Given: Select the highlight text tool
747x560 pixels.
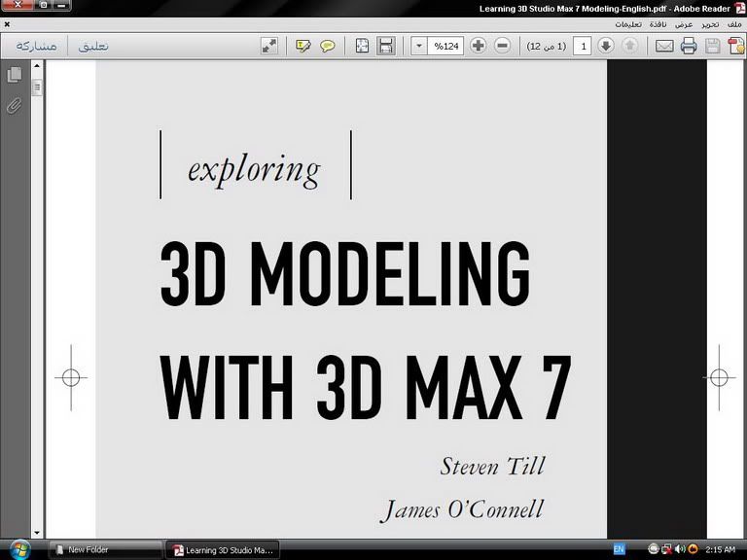Looking at the screenshot, I should coord(303,46).
